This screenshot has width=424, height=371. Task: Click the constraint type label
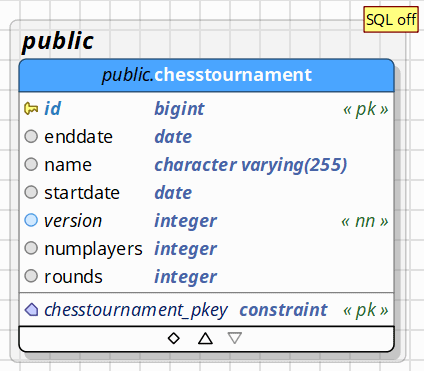[x=284, y=310]
